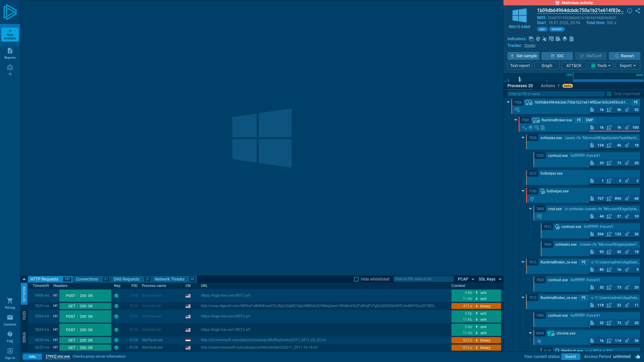Click the Sign In sidebar icon
Viewport: 644px width, 362px height.
click(10, 351)
